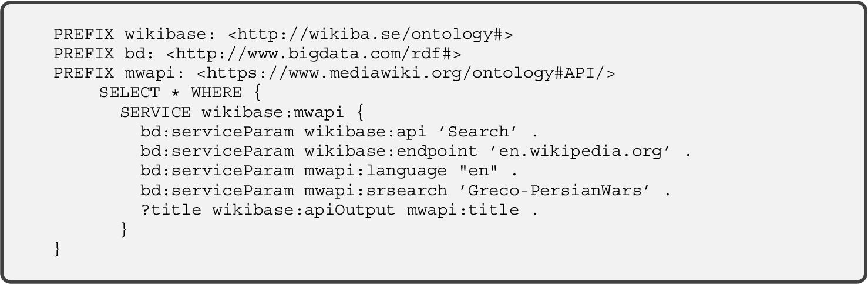Click the SERVICE wikibase:mwapi line
This screenshot has height=284, width=868.
pyautogui.click(x=242, y=112)
